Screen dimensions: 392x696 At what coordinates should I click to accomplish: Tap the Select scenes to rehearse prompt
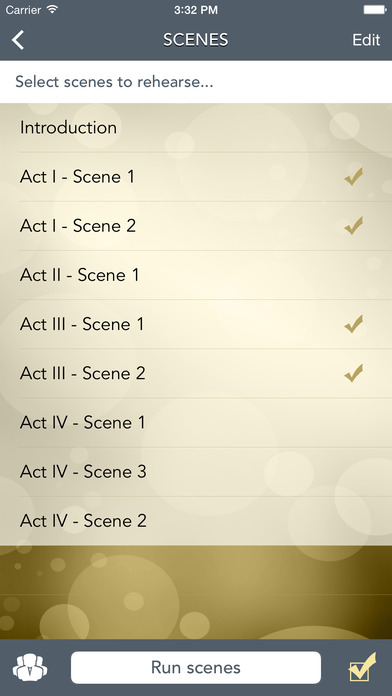pos(114,82)
